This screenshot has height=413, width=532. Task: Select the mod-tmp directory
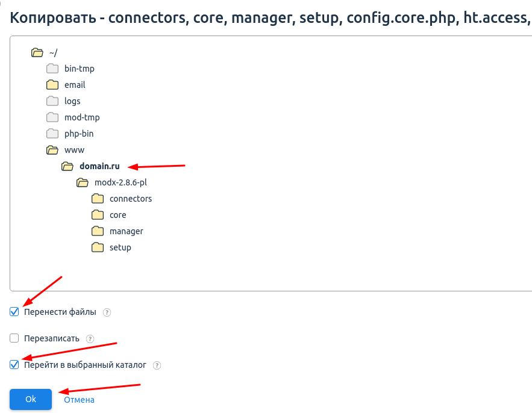[x=82, y=117]
